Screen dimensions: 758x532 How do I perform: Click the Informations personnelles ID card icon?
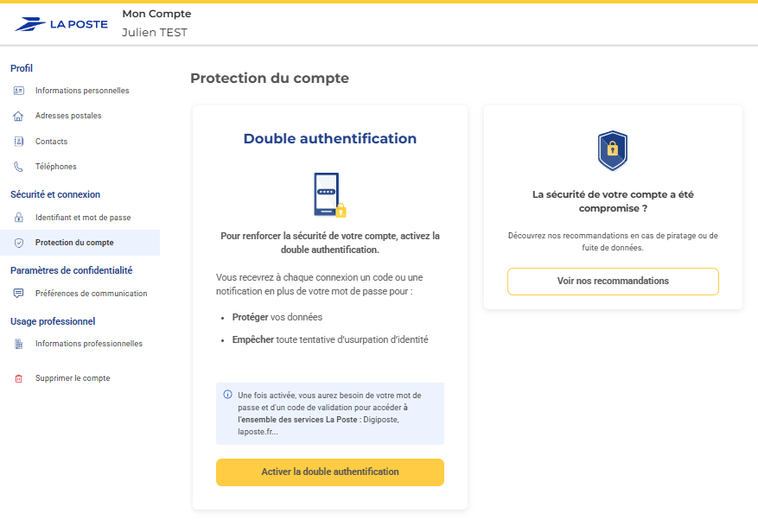click(19, 91)
